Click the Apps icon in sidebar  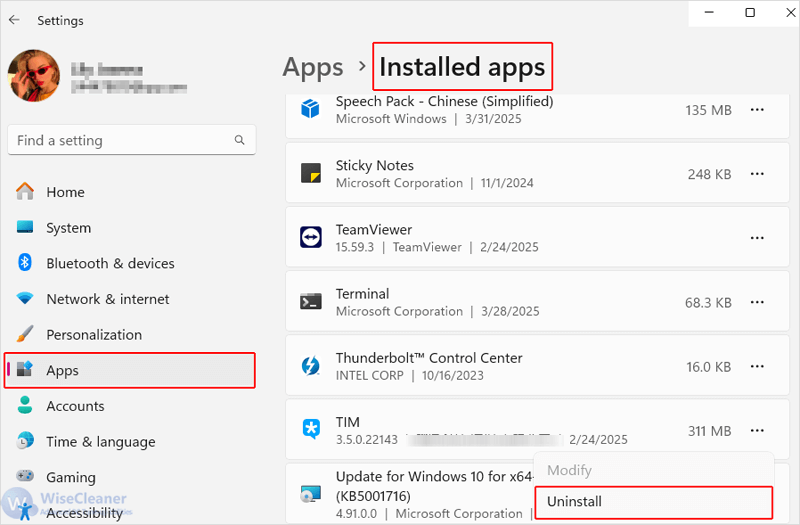[x=24, y=368]
